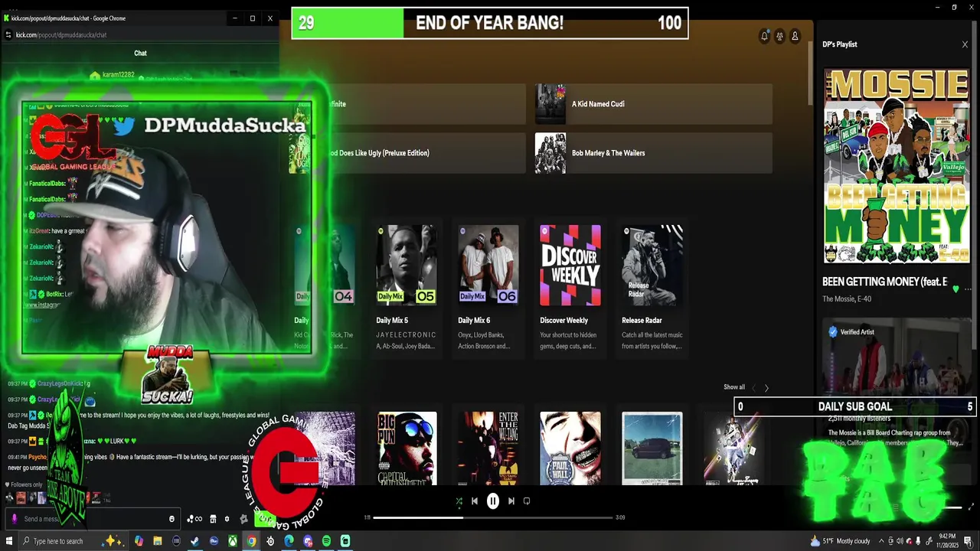Open the Discover Weekly playlist cover
Screen dimensions: 980x551
coord(570,265)
